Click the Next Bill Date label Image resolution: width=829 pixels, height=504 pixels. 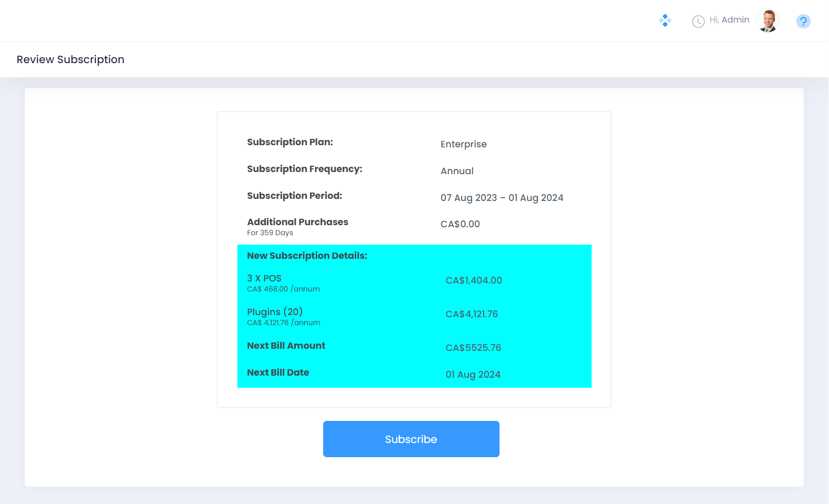(278, 372)
